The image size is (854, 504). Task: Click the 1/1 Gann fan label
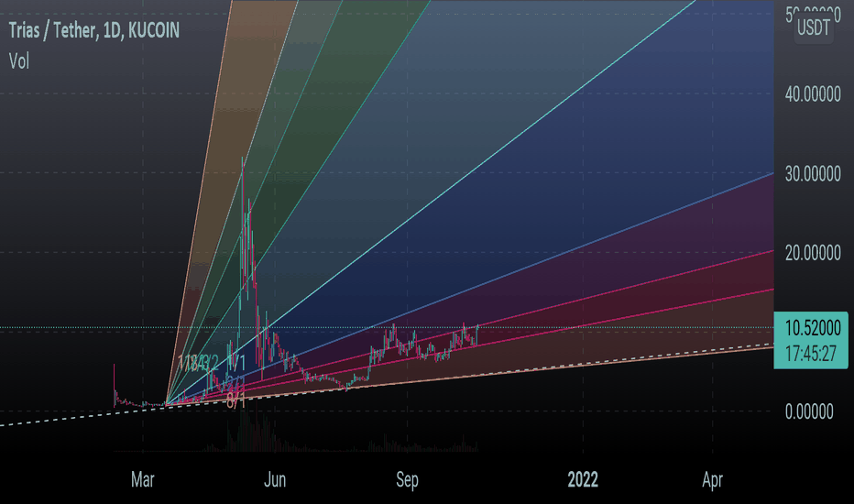coord(235,363)
